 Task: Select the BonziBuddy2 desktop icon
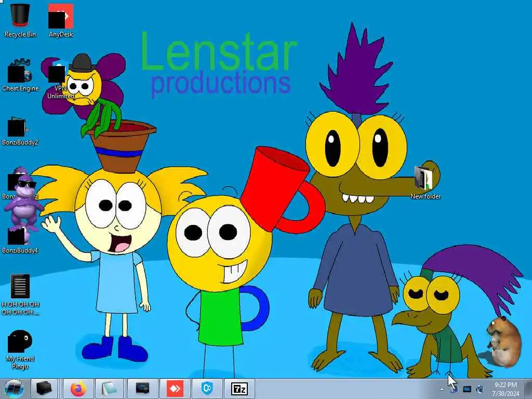point(20,131)
